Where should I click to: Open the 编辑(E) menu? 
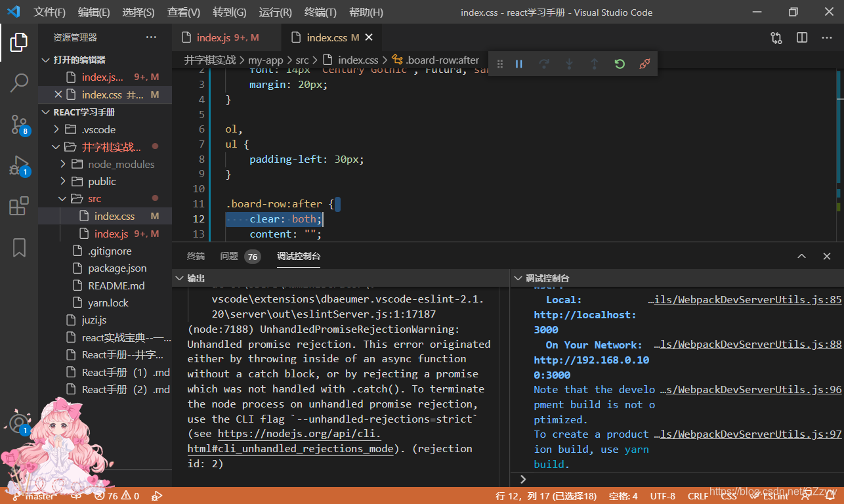tap(94, 12)
